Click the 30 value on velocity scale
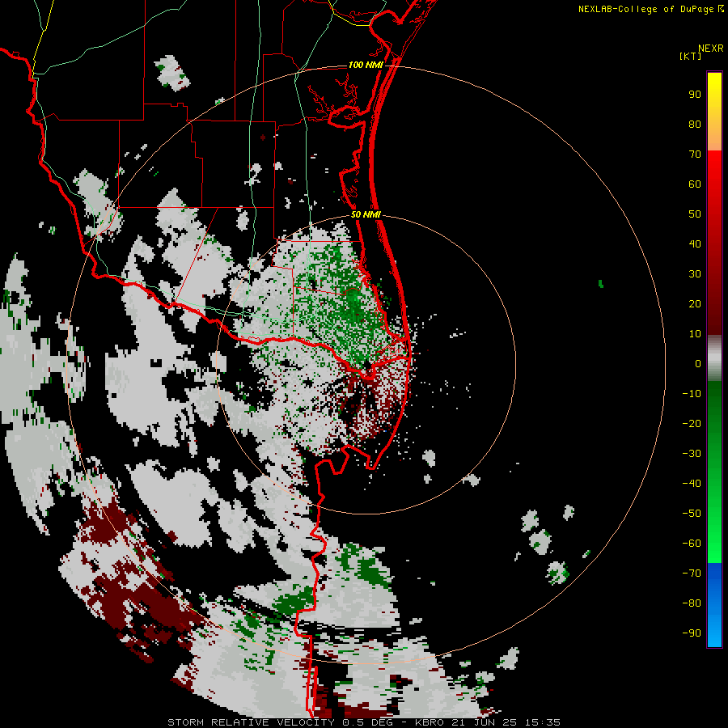728x728 pixels. (695, 274)
